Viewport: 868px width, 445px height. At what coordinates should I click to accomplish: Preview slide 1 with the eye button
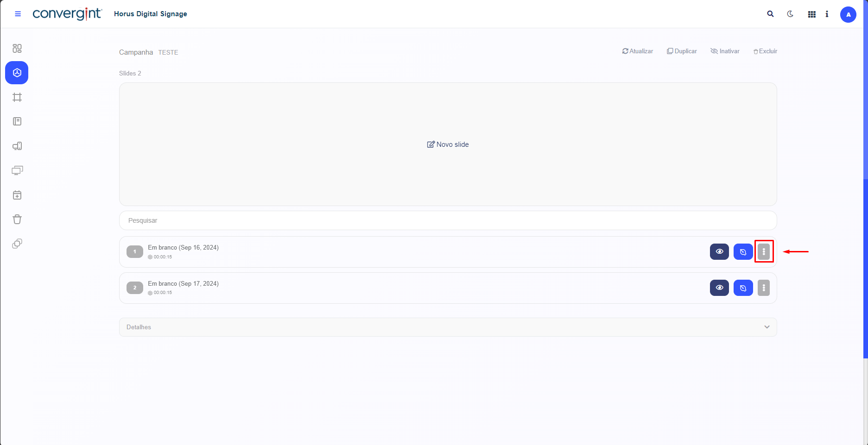coord(719,251)
